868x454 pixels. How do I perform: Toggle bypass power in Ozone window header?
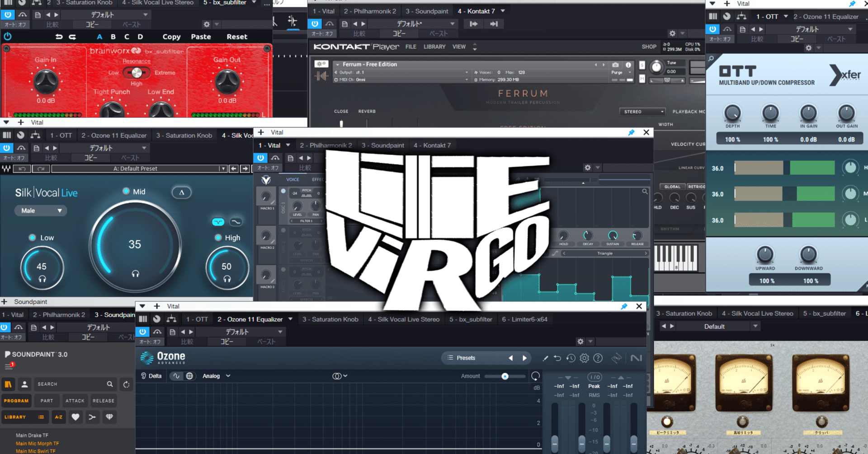143,332
